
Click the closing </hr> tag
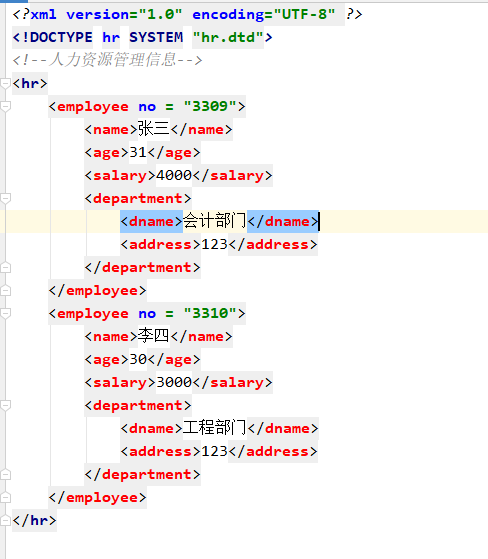[35, 520]
